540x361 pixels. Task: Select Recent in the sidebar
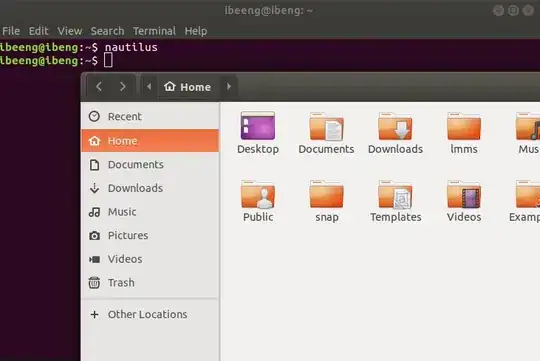click(x=150, y=116)
